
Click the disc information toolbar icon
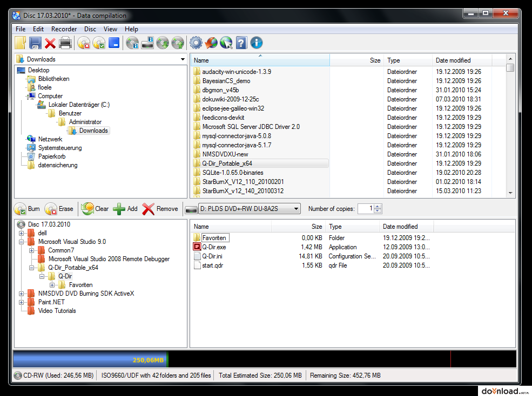pos(132,43)
